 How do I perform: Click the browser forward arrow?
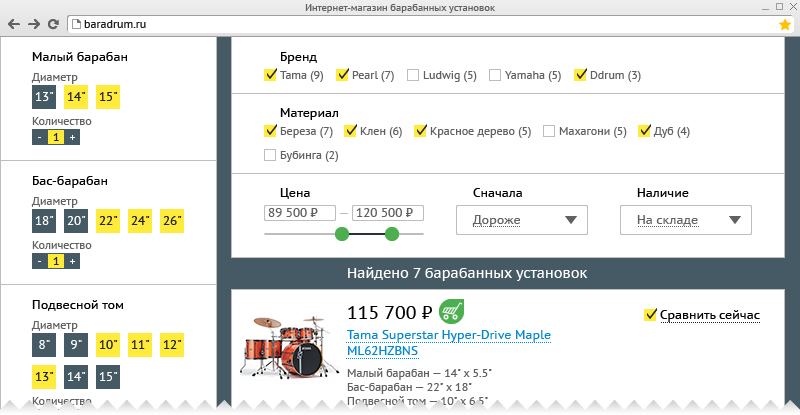(35, 23)
